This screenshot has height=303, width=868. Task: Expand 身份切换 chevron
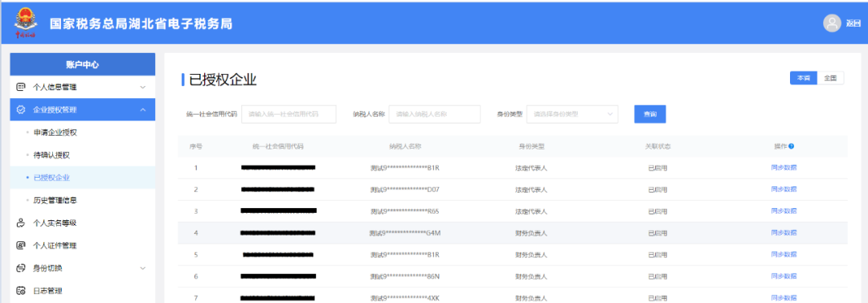pos(143,268)
